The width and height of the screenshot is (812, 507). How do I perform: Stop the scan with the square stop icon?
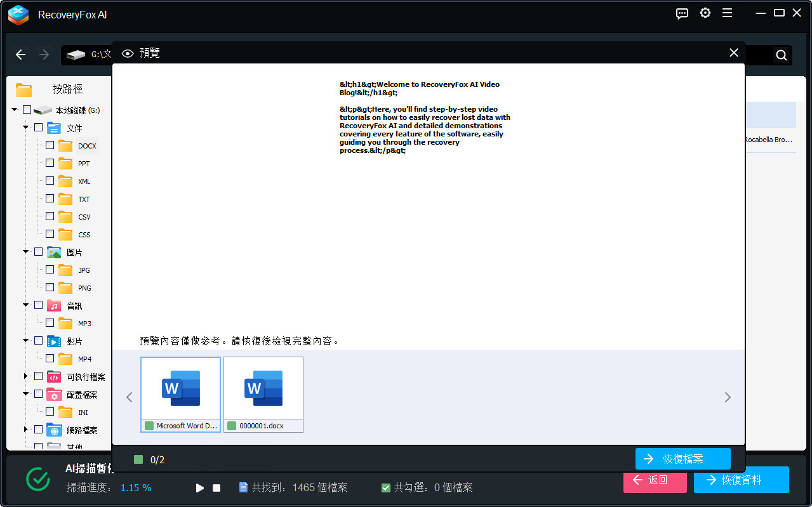point(216,487)
